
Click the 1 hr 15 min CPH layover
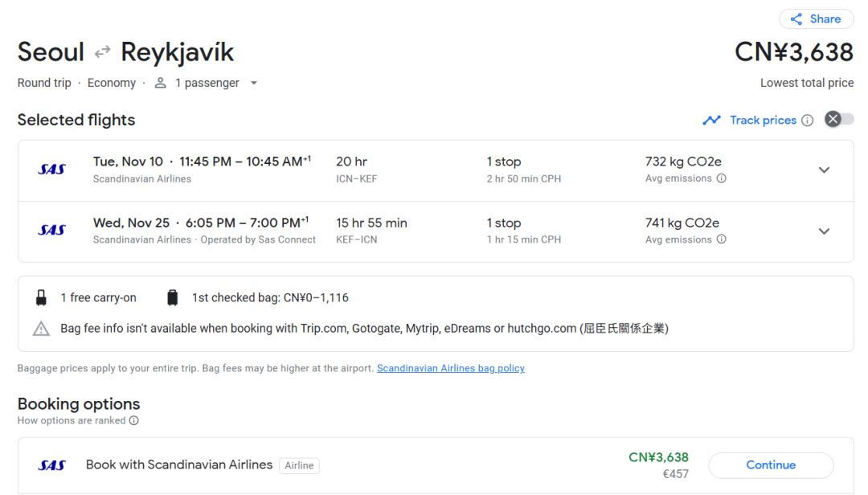pos(524,239)
